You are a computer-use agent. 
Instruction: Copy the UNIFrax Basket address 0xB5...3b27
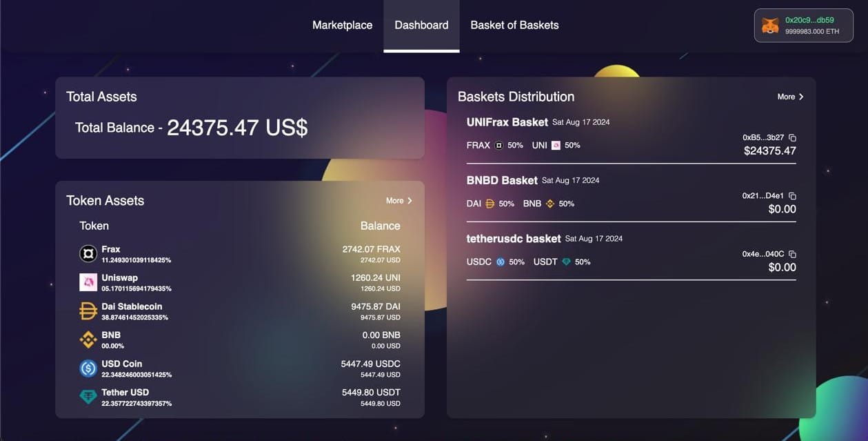(792, 137)
